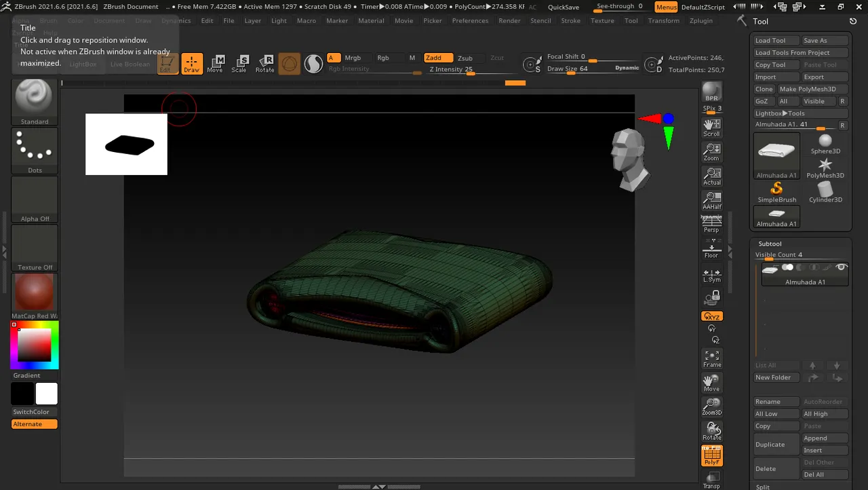Select the Rotate transform tool

pyautogui.click(x=264, y=64)
